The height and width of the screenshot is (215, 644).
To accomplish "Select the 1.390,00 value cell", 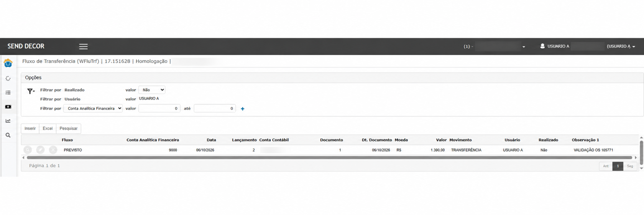I will pos(437,150).
